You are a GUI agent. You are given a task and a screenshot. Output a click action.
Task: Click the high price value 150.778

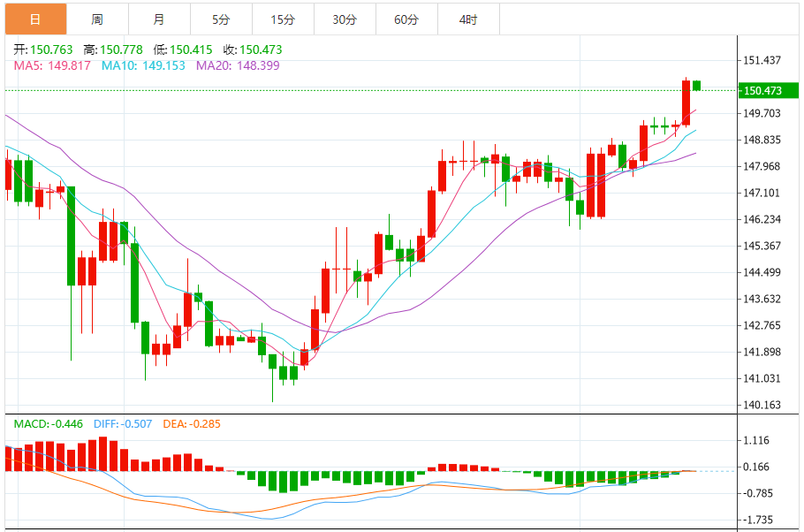coord(121,49)
